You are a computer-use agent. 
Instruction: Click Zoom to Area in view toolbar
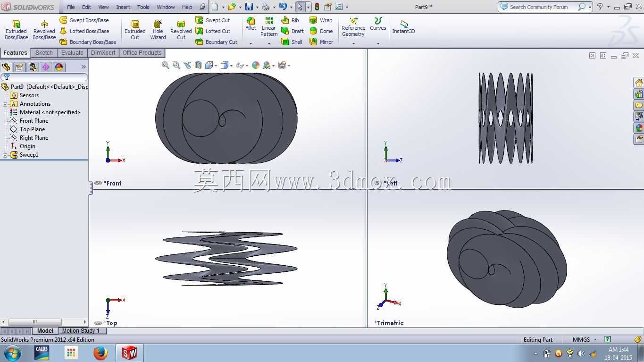click(x=176, y=65)
